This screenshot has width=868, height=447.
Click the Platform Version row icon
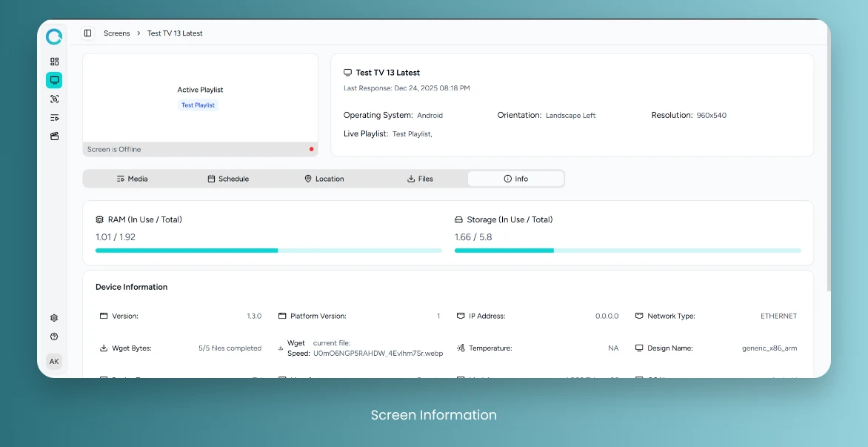tap(281, 316)
